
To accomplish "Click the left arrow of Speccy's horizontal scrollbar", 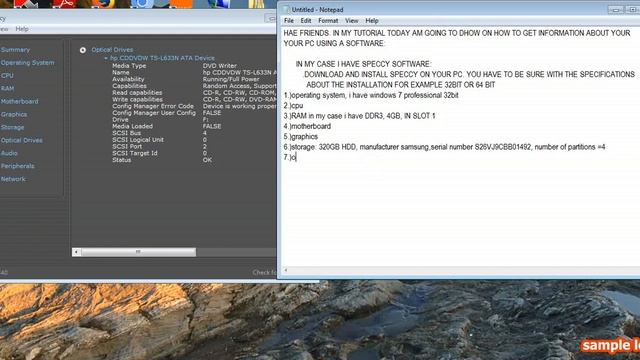I will [76, 252].
